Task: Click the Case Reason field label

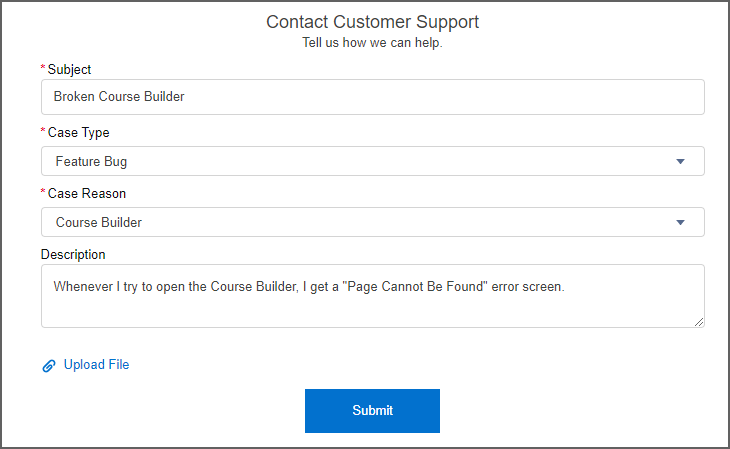Action: pos(87,193)
